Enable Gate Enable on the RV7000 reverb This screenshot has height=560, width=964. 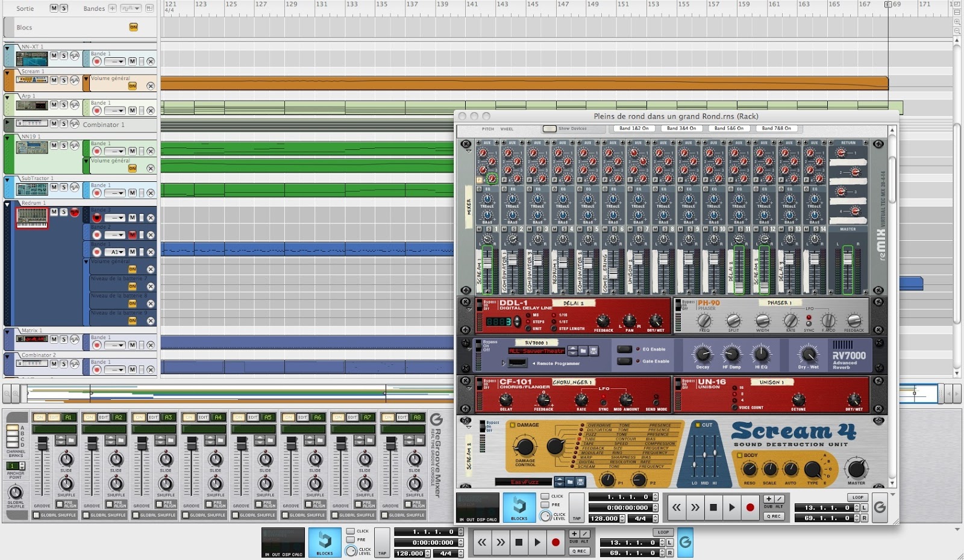point(624,361)
